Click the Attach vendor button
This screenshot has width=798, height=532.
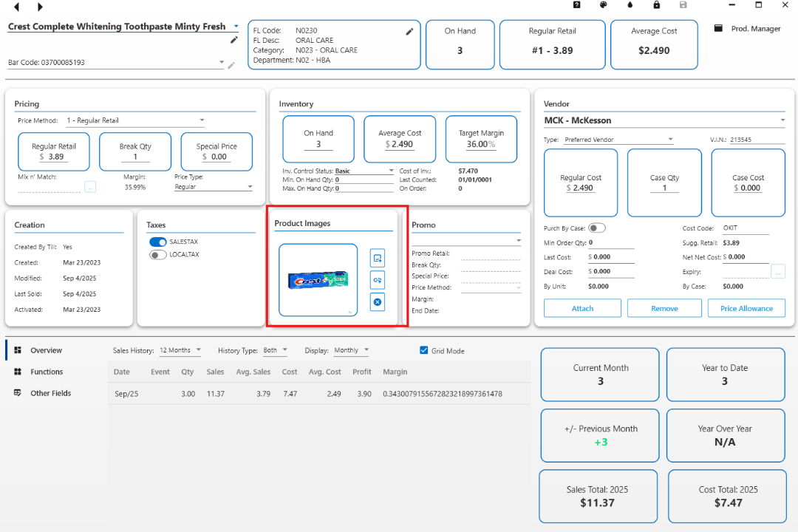click(582, 309)
